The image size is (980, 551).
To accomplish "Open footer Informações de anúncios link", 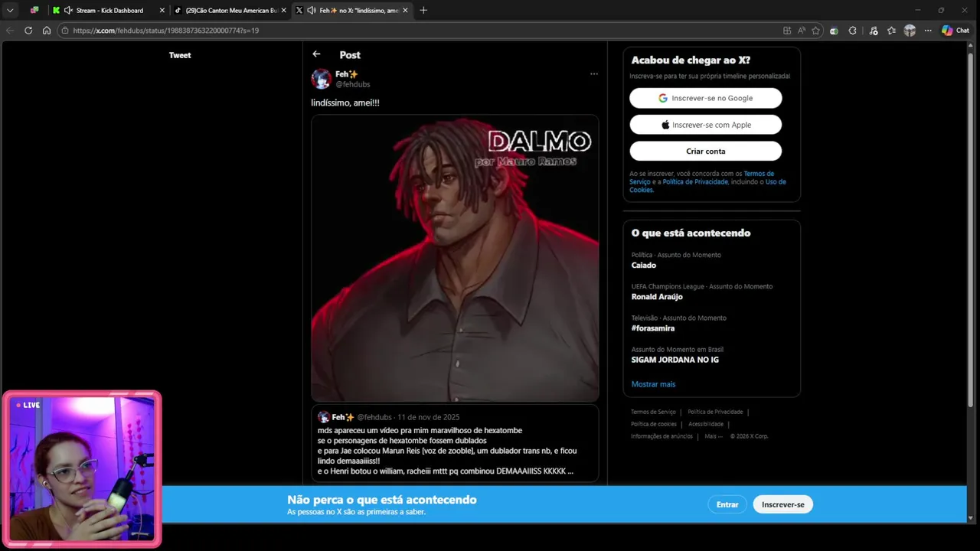I will [661, 436].
